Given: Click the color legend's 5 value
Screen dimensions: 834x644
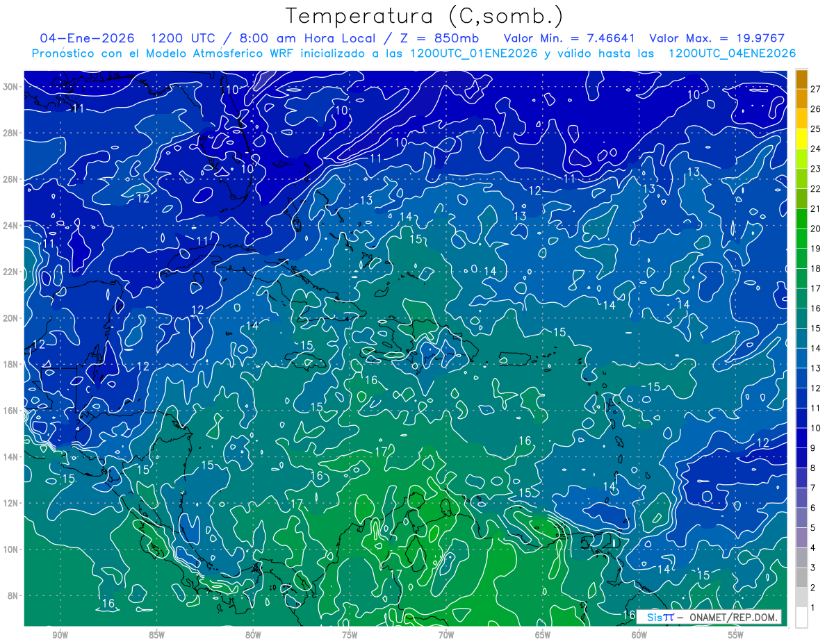Looking at the screenshot, I should pyautogui.click(x=812, y=528).
